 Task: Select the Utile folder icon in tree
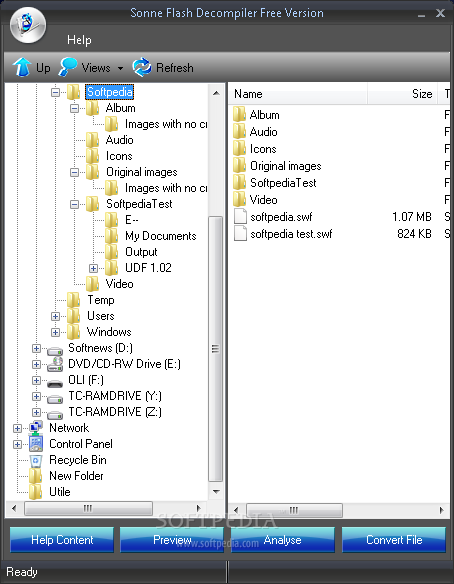pyautogui.click(x=36, y=492)
